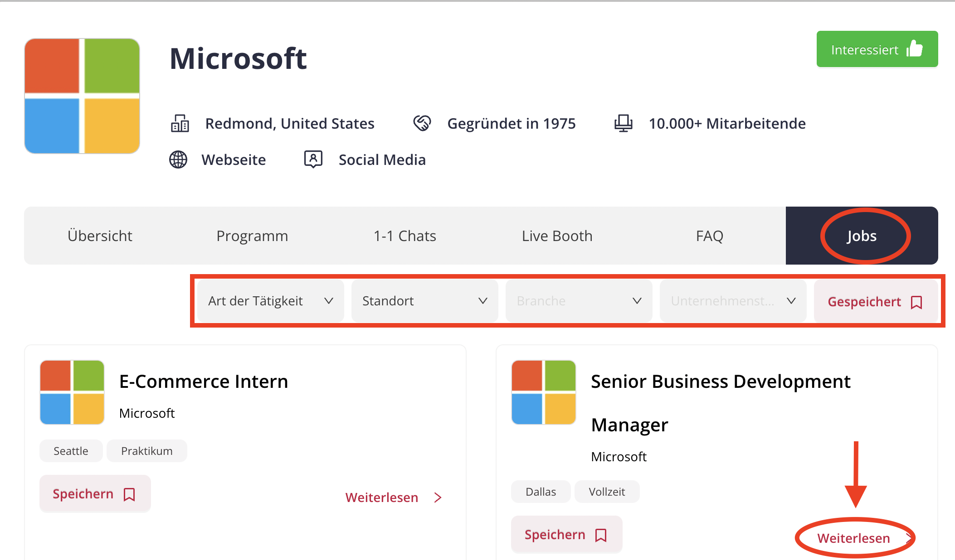Click Microsoft logo on E-Commerce Intern card
The image size is (955, 560).
72,392
